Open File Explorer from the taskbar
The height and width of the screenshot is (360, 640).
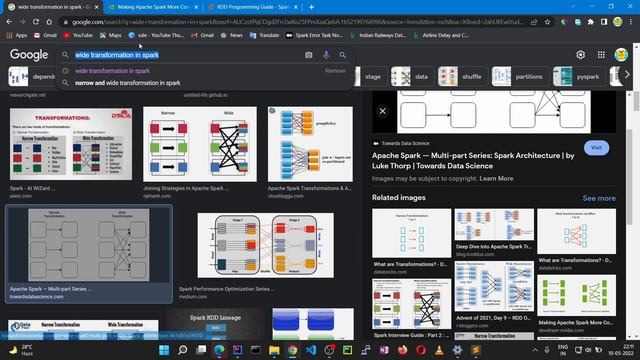274,350
